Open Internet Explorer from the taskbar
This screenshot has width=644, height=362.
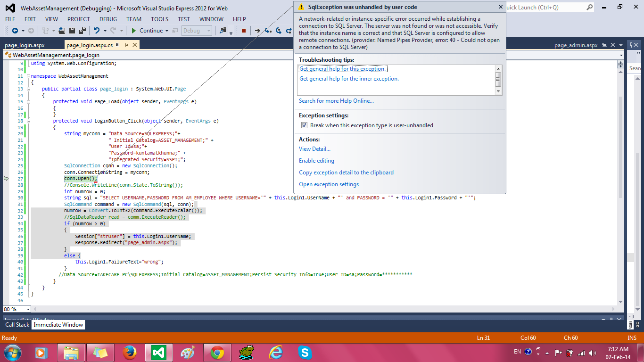tap(276, 352)
